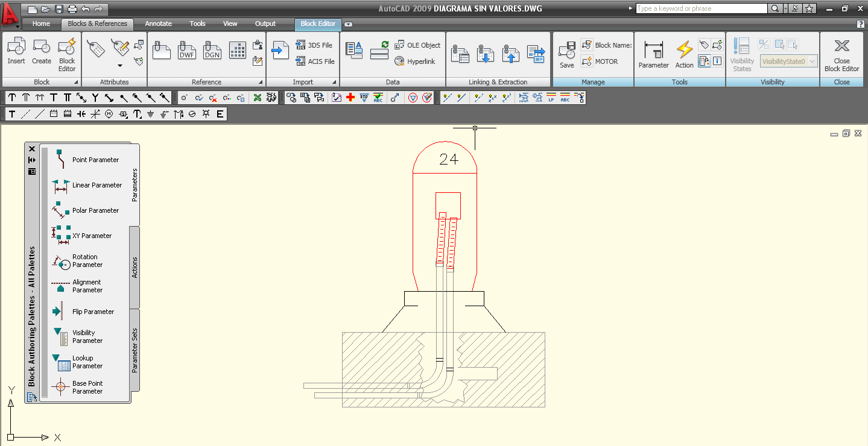The image size is (868, 446).
Task: Toggle auto-hide on the Block Authoring Palettes
Action: 31,160
